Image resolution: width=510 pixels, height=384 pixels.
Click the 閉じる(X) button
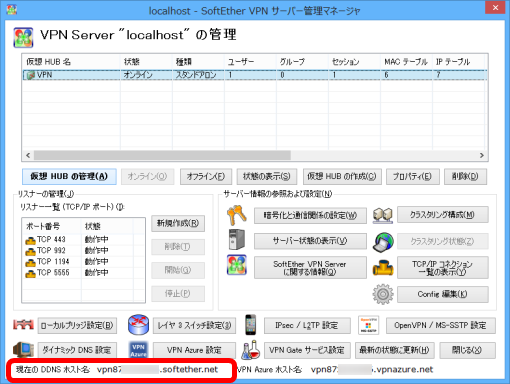(467, 350)
